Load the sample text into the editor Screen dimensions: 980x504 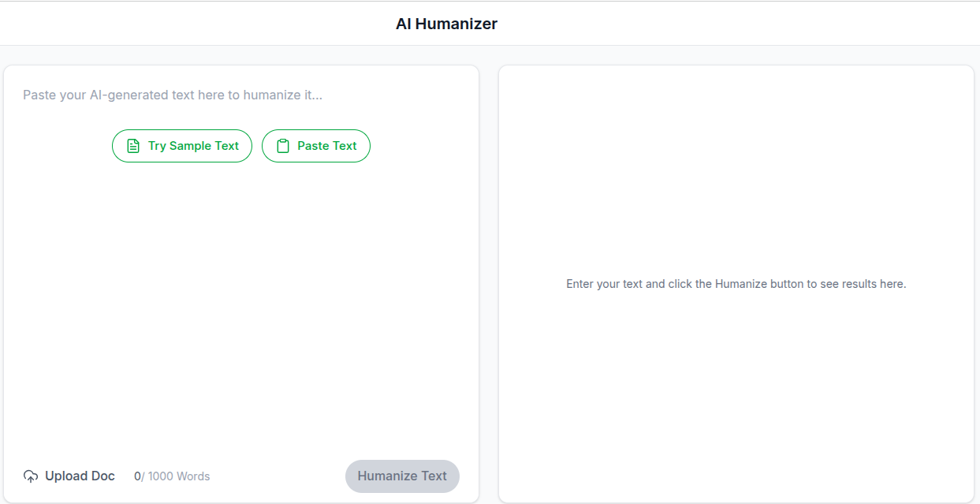pyautogui.click(x=182, y=146)
